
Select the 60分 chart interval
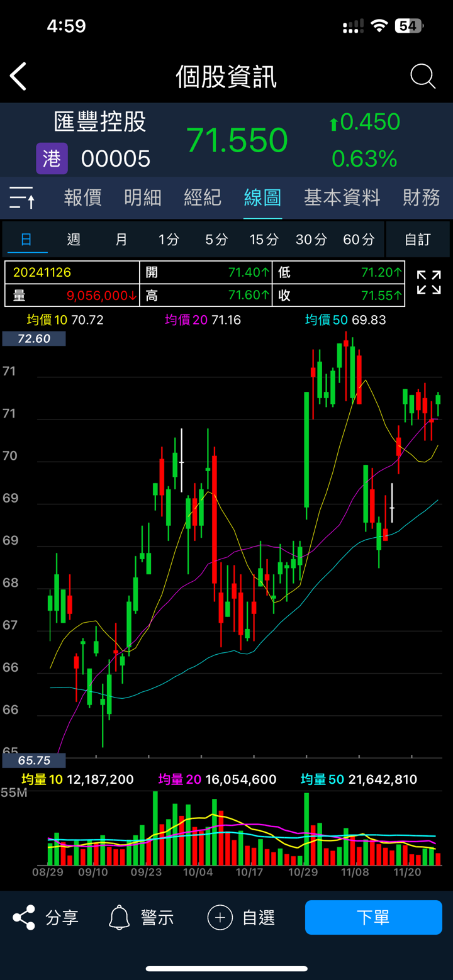point(359,239)
